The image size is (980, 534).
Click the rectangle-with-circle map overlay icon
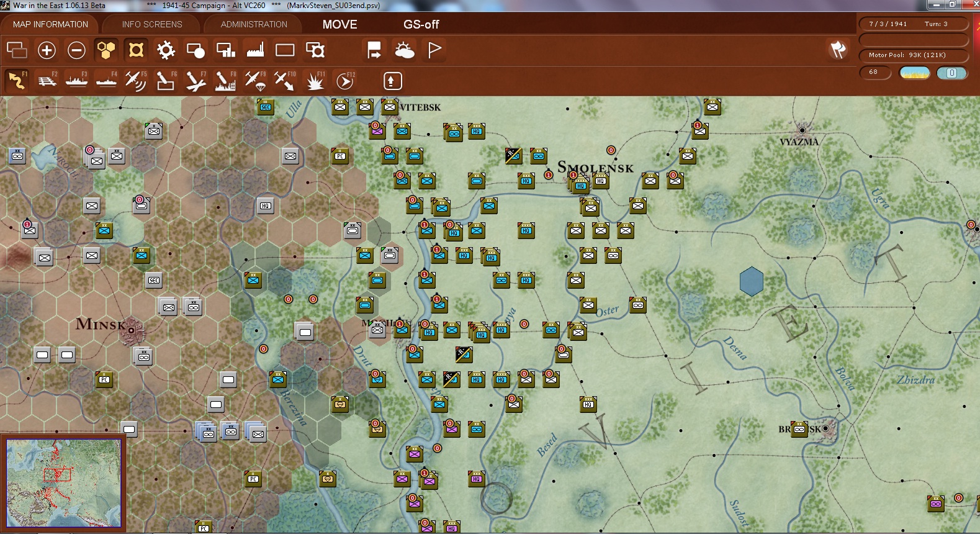tap(196, 50)
